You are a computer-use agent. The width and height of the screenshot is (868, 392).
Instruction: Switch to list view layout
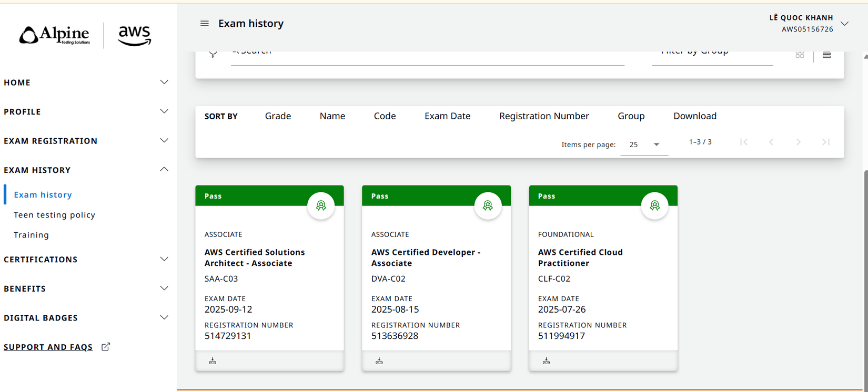click(x=826, y=55)
